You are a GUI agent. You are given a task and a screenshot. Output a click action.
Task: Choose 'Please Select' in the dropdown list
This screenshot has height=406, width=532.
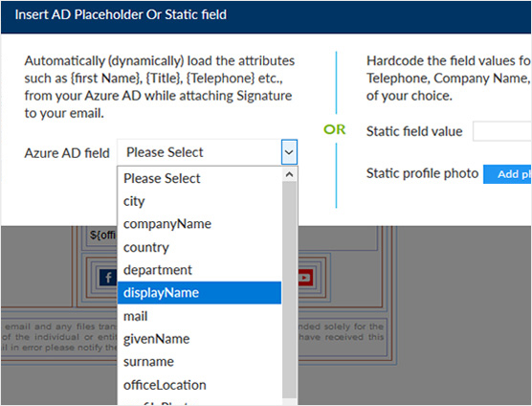199,178
